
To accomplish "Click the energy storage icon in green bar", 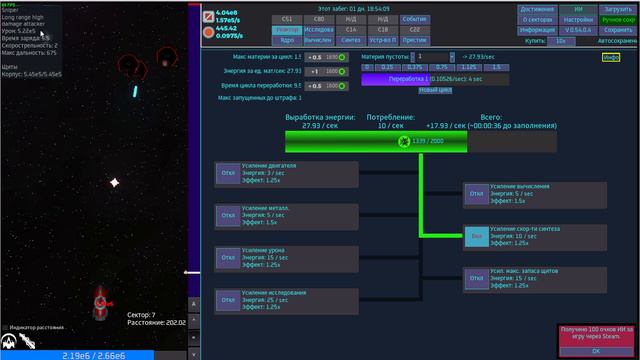I will coord(404,141).
